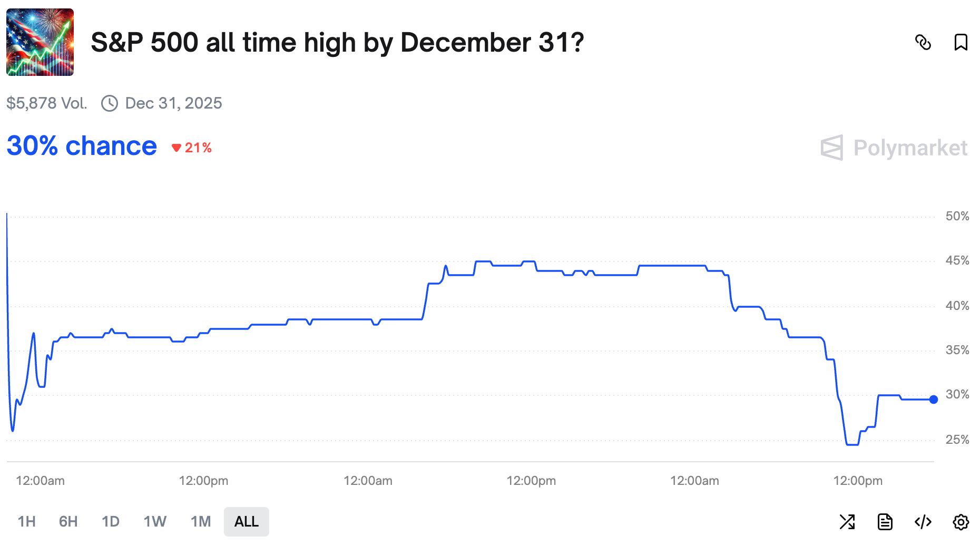The height and width of the screenshot is (545, 980).
Task: Click the S&P 500 market title
Action: tap(337, 42)
